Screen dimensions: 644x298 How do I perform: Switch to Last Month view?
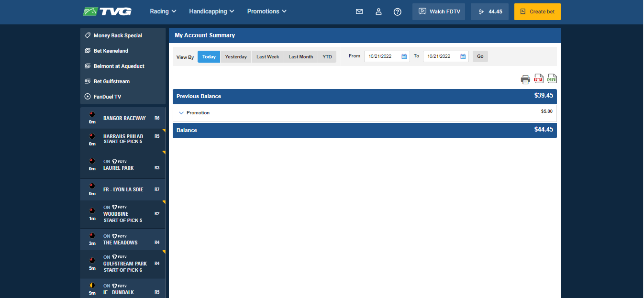click(x=300, y=56)
